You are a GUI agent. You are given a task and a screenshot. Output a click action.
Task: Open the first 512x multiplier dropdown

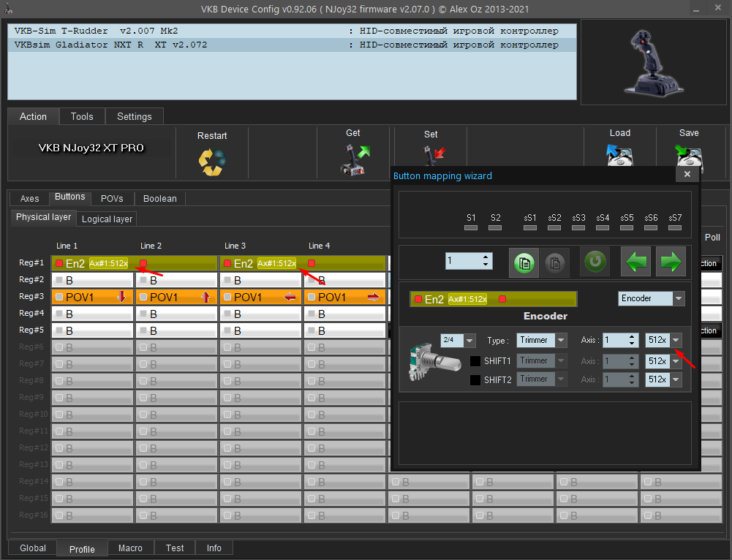676,340
